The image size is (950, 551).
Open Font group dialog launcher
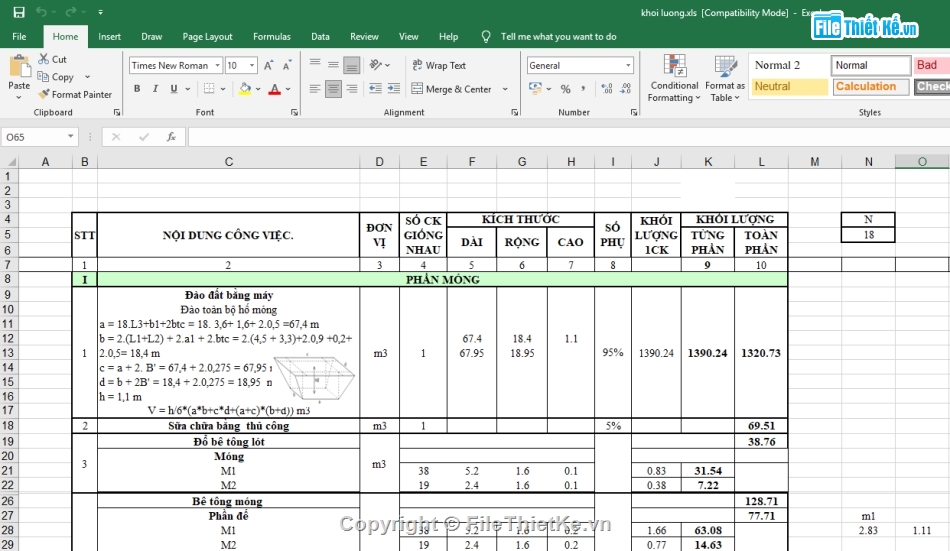[x=294, y=112]
